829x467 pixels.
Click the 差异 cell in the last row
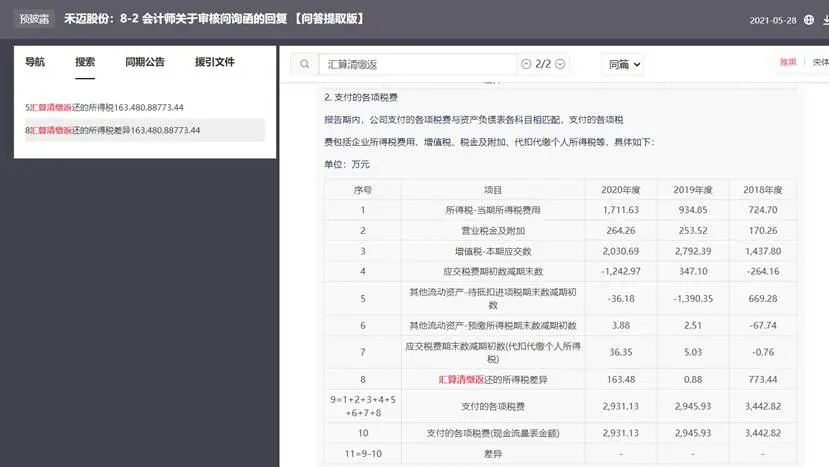tap(493, 454)
